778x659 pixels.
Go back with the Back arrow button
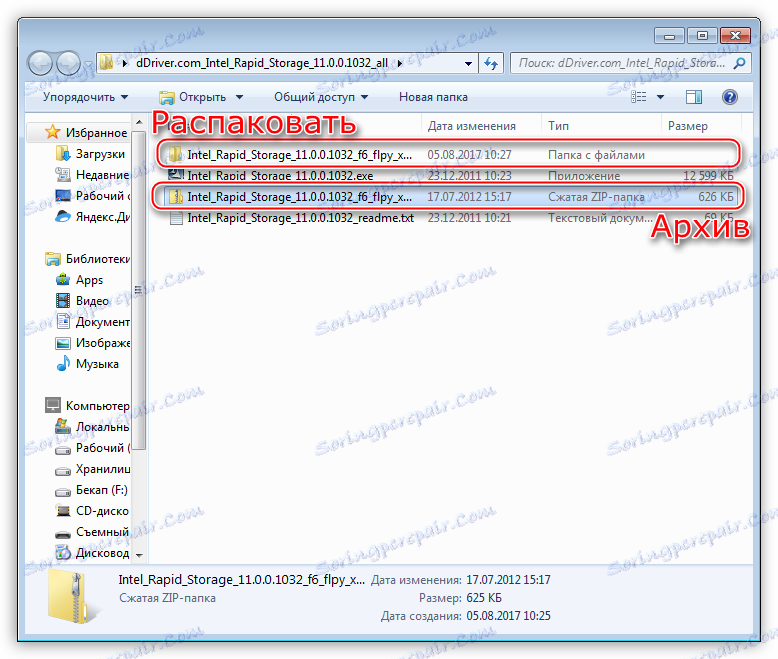coord(40,63)
